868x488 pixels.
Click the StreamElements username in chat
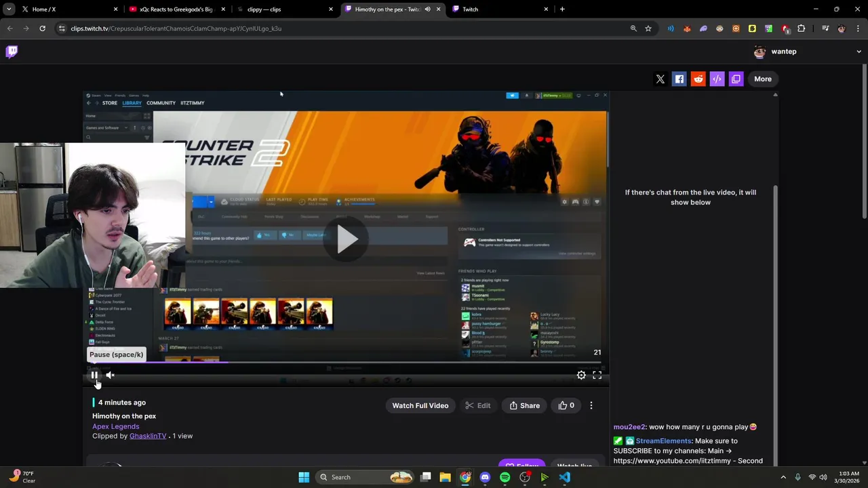pyautogui.click(x=664, y=441)
